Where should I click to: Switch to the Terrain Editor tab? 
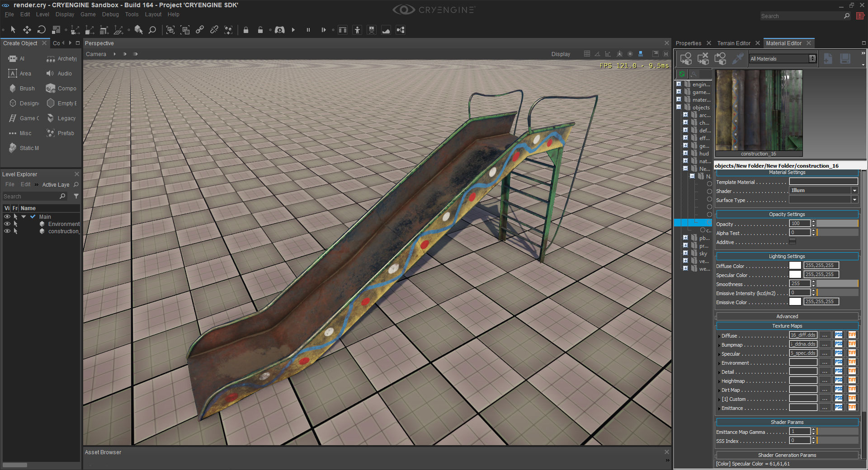click(733, 43)
